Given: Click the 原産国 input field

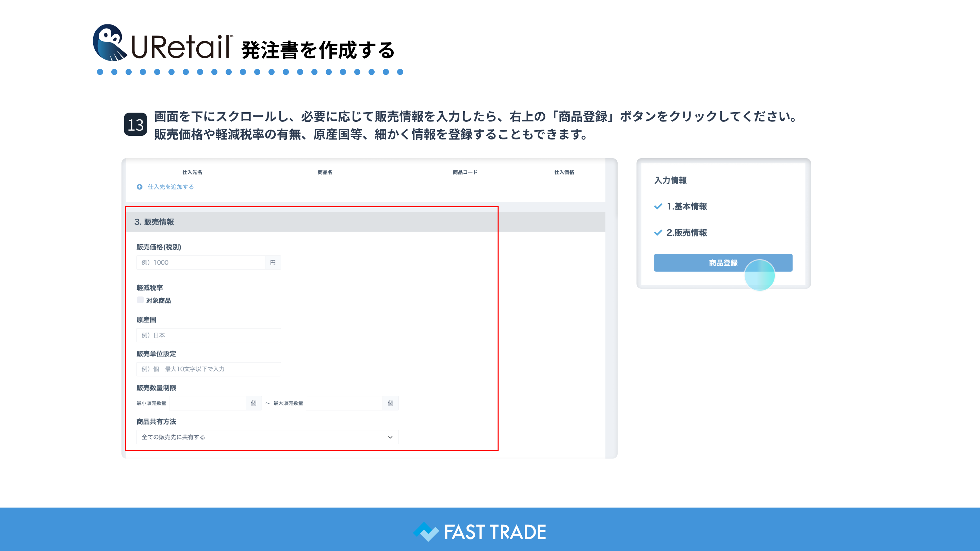Looking at the screenshot, I should click(208, 335).
